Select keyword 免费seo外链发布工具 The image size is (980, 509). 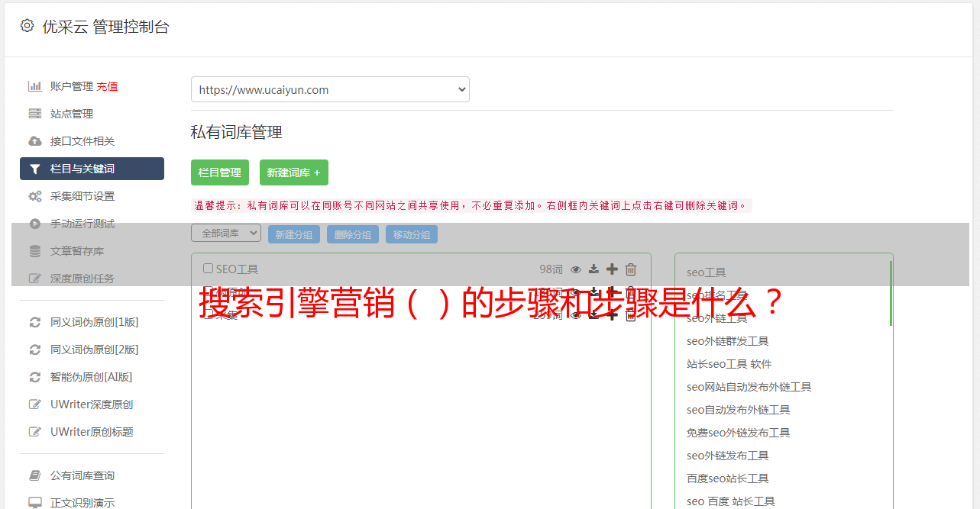739,433
